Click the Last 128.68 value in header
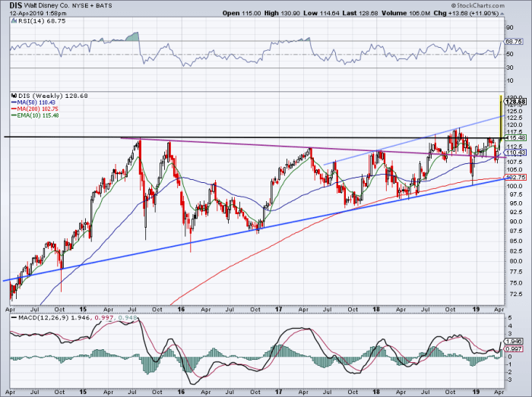Screen dimensions: 532x397 click(359, 13)
